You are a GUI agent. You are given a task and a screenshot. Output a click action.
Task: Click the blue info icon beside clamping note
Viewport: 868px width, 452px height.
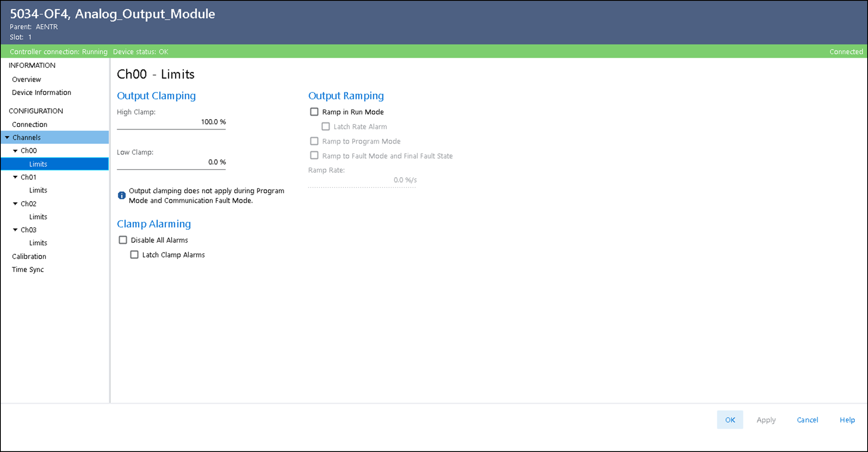click(x=122, y=196)
